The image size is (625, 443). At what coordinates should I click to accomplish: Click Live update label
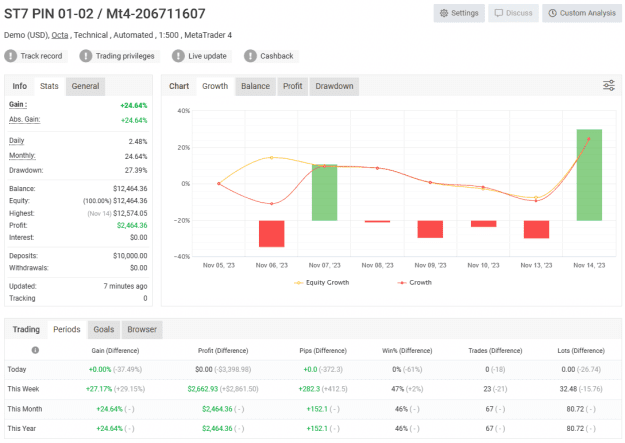pyautogui.click(x=207, y=56)
